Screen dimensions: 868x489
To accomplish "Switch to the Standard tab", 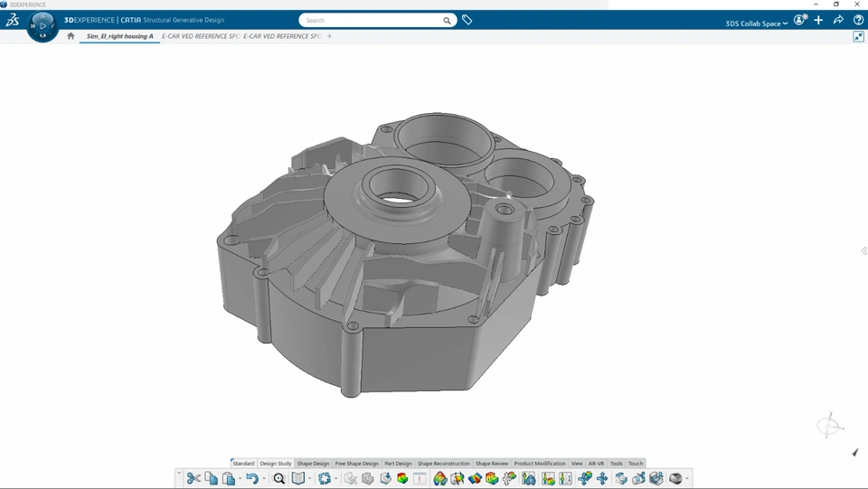I will pos(243,463).
